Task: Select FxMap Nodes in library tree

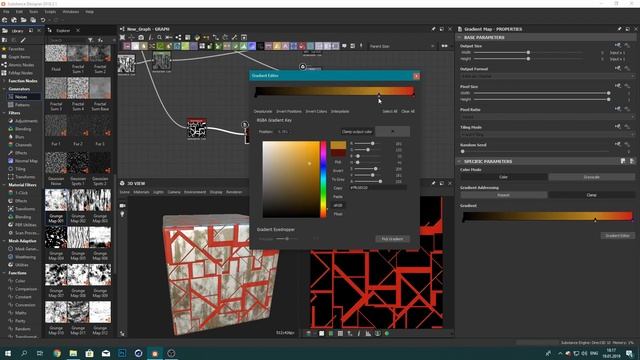Action: (20, 73)
